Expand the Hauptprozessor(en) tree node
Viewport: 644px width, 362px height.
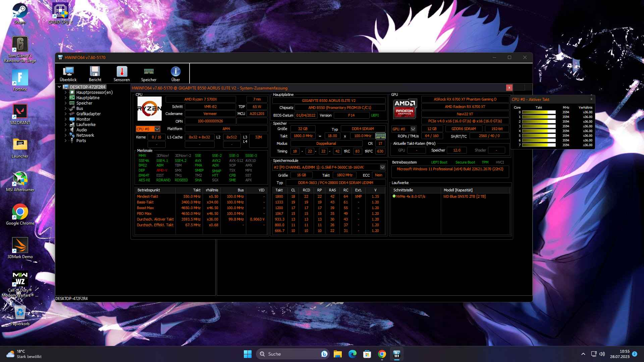click(x=65, y=93)
